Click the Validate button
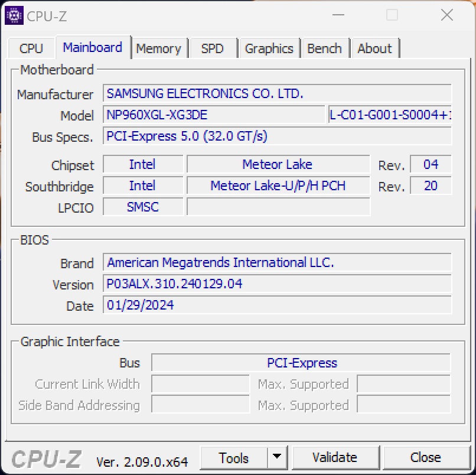Image resolution: width=476 pixels, height=475 pixels. (335, 457)
